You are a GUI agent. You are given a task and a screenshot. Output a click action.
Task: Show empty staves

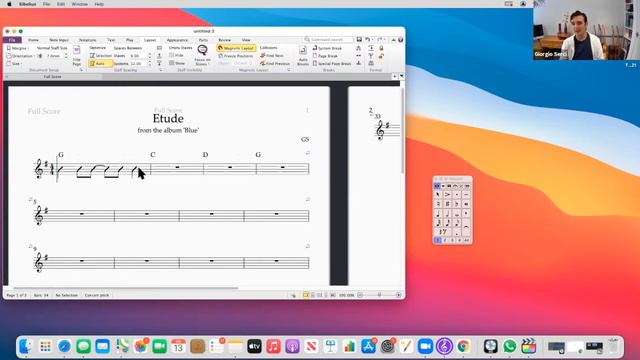click(x=177, y=63)
